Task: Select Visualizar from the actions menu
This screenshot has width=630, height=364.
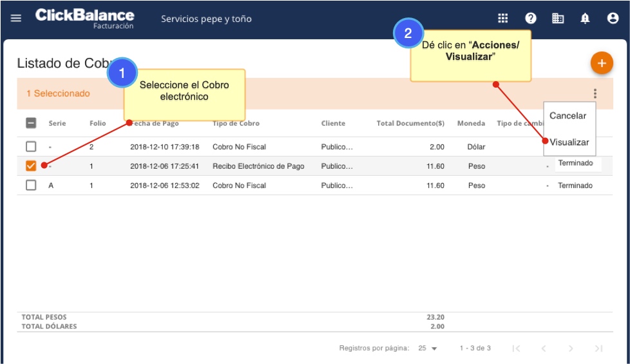Action: tap(569, 142)
